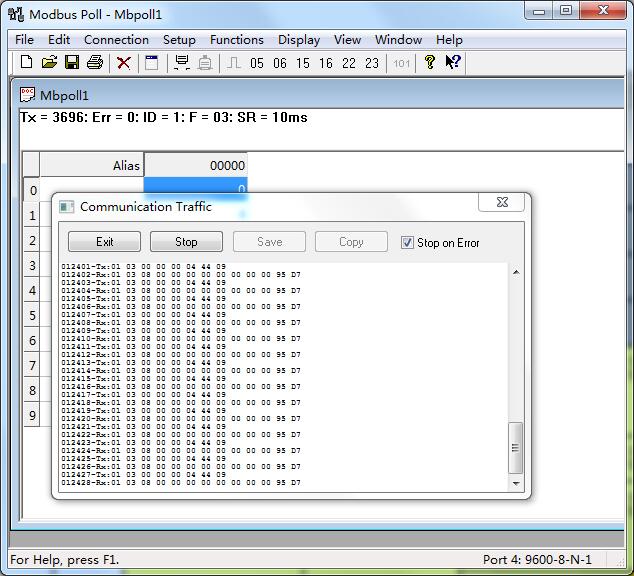The image size is (634, 576).
Task: Click the yellow question mark About icon
Action: (429, 63)
